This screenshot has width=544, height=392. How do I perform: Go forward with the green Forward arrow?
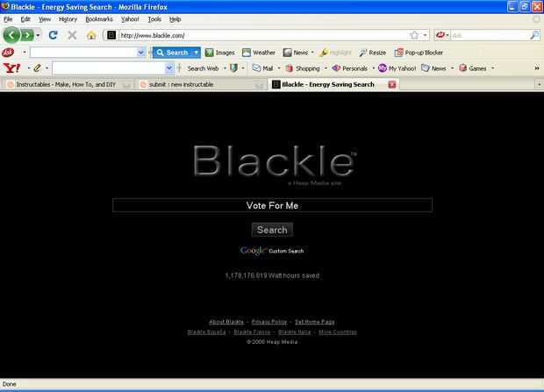[27, 35]
